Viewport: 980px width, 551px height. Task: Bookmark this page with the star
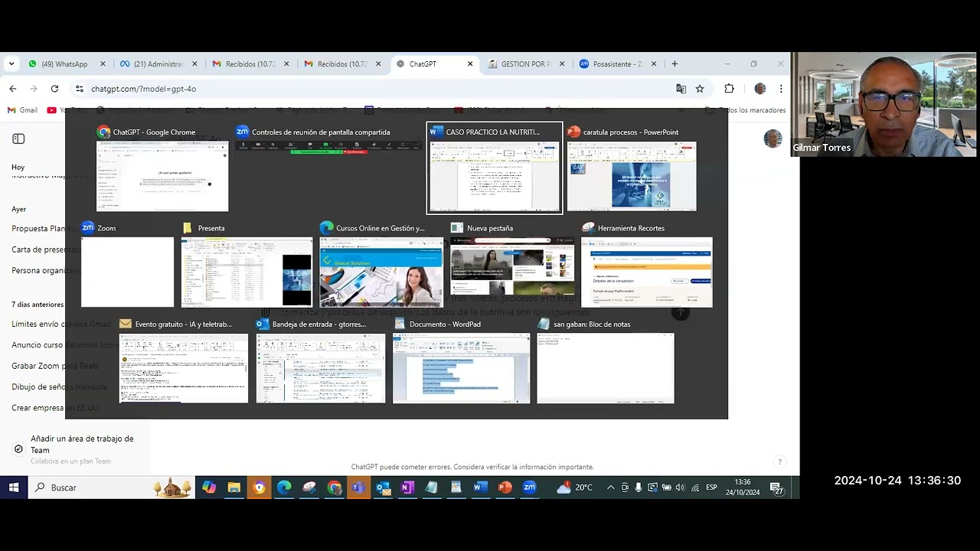700,89
